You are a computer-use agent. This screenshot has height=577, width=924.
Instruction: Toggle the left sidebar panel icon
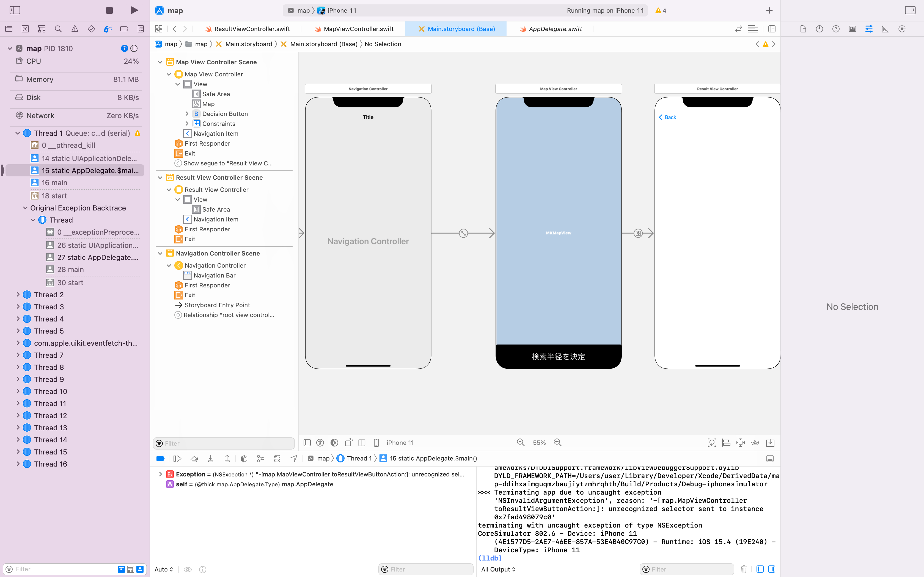pos(15,10)
